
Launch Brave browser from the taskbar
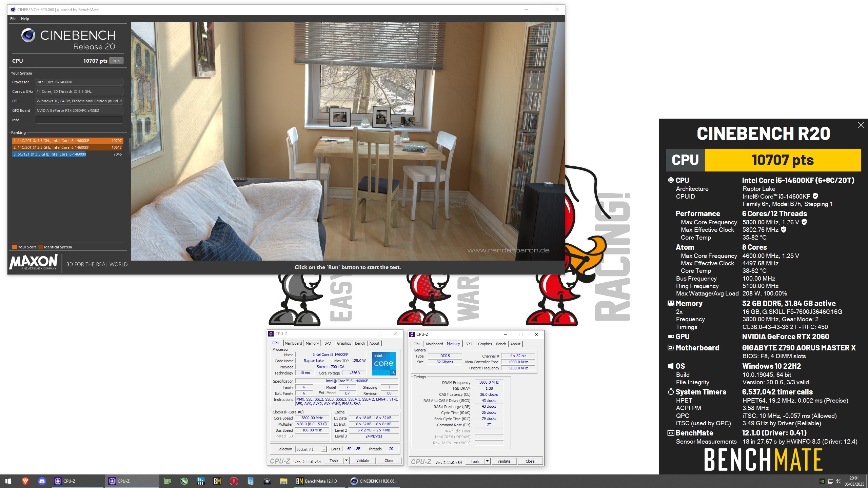coord(25,481)
